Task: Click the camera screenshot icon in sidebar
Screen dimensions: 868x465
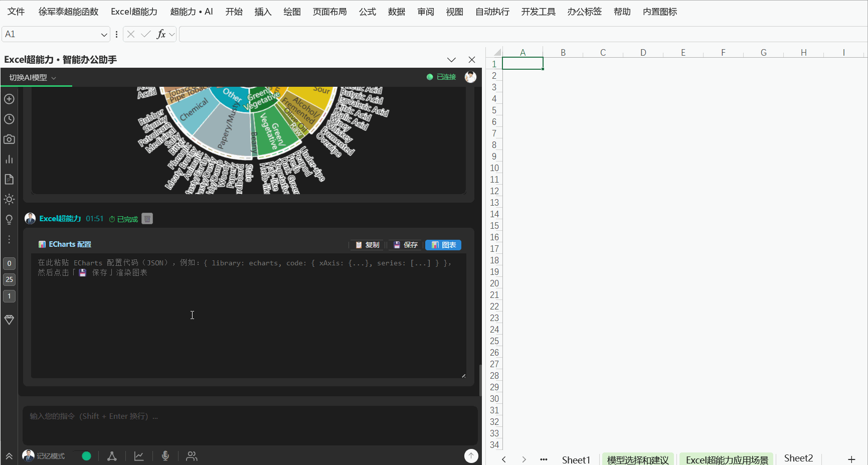Action: 9,139
